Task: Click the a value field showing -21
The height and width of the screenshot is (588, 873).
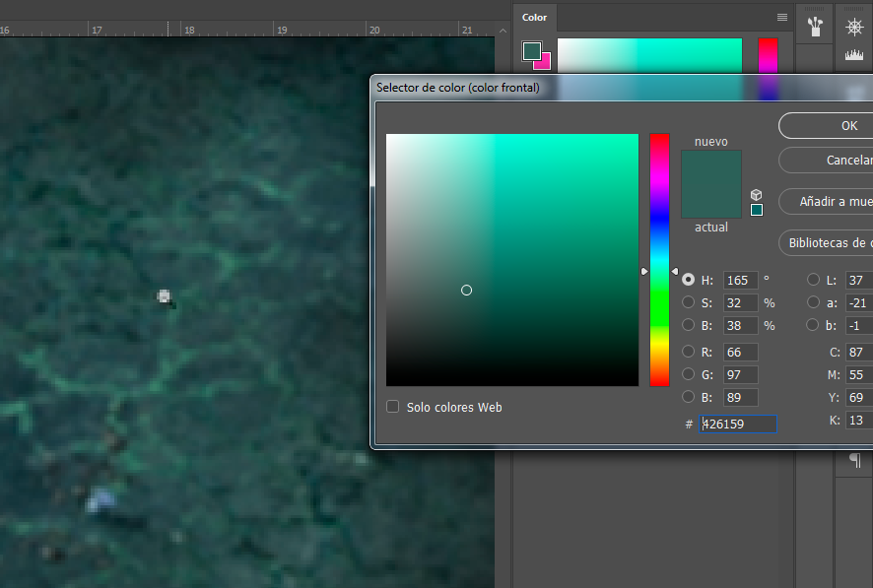Action: 859,303
